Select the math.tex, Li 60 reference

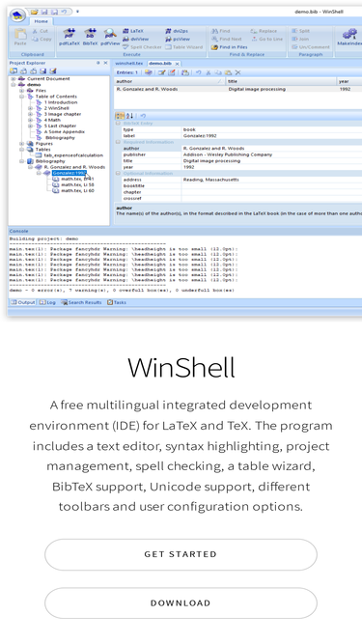click(x=77, y=190)
